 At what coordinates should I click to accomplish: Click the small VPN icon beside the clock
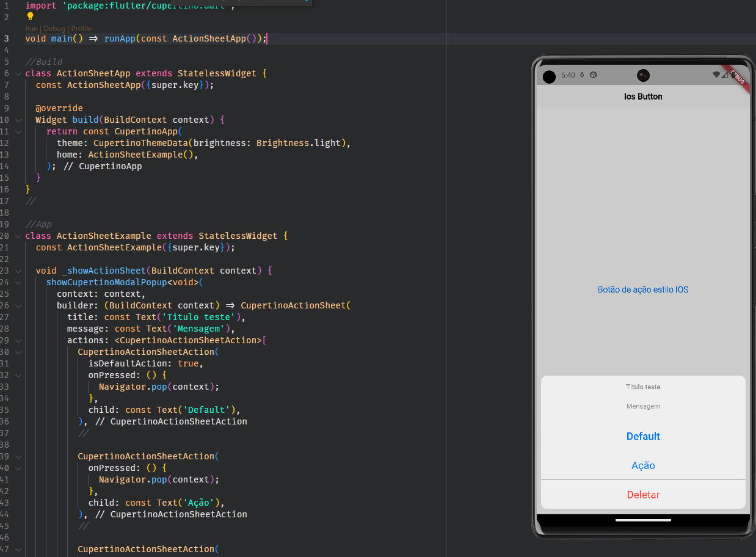point(582,75)
